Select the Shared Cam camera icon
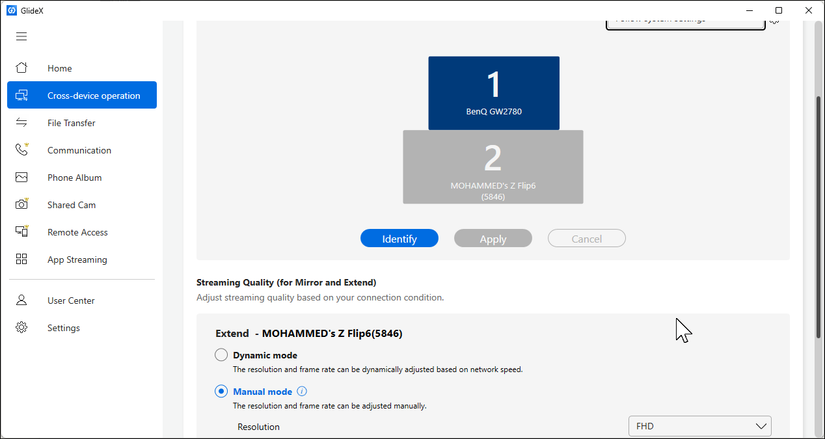Screen dimensions: 825x439 coord(21,205)
